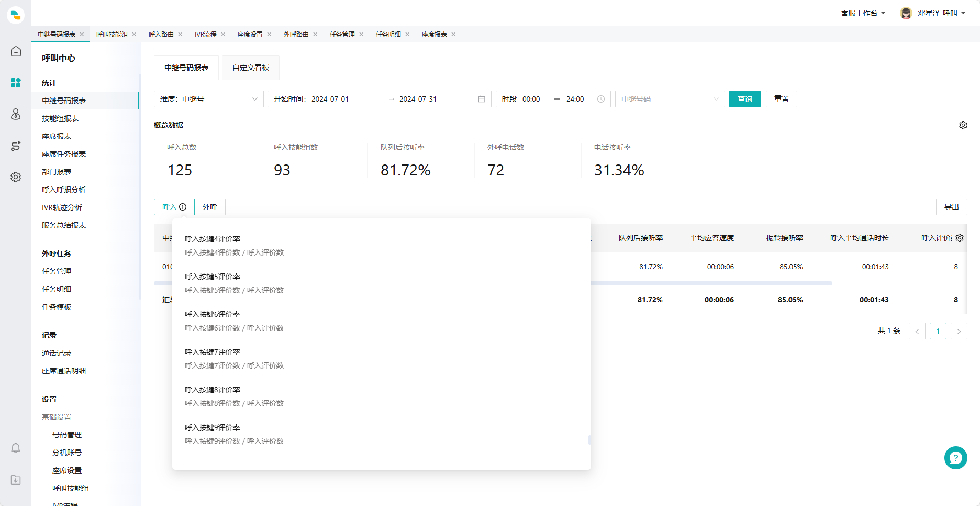Click the table horizontal scrollbar
The height and width of the screenshot is (506, 980).
tap(711, 283)
